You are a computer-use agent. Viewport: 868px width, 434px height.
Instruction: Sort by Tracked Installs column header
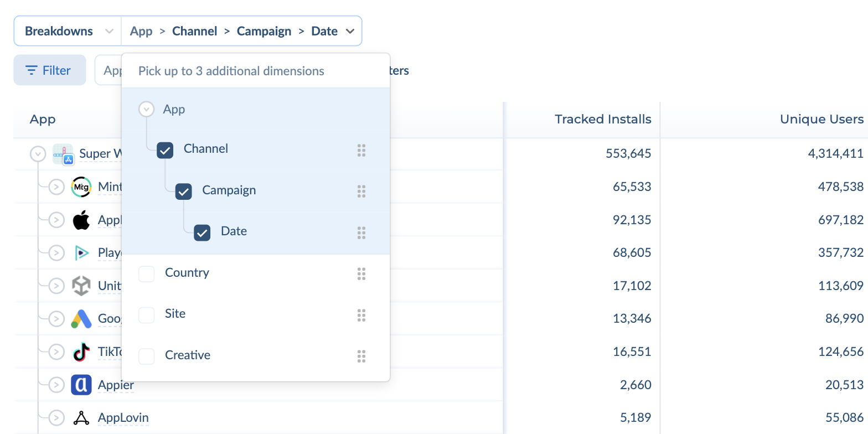click(603, 119)
